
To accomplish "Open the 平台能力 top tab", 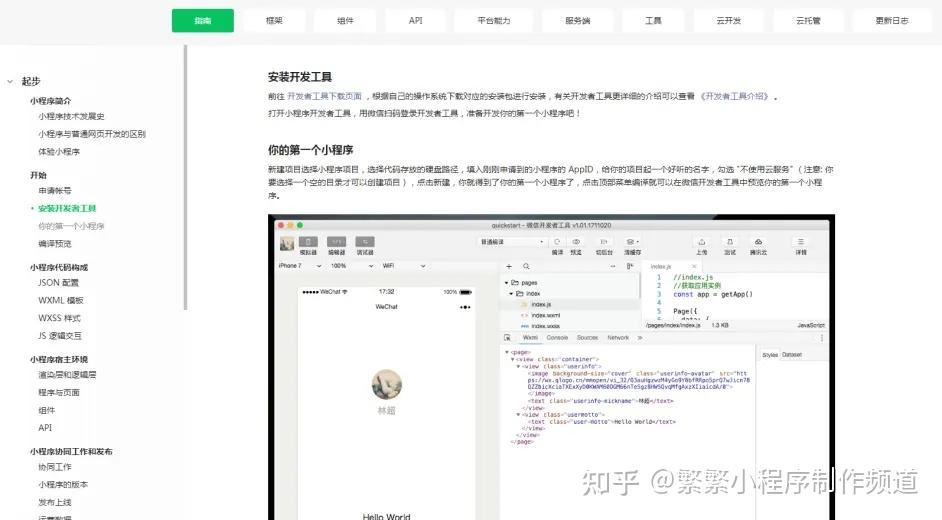I will click(494, 20).
